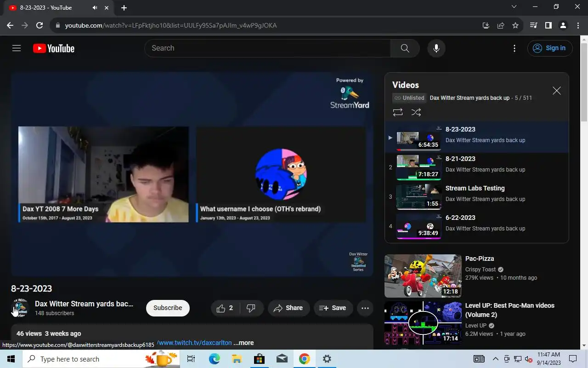Open Dax Witter Stream yards channel name
Screen dimensions: 588x368
pyautogui.click(x=84, y=304)
